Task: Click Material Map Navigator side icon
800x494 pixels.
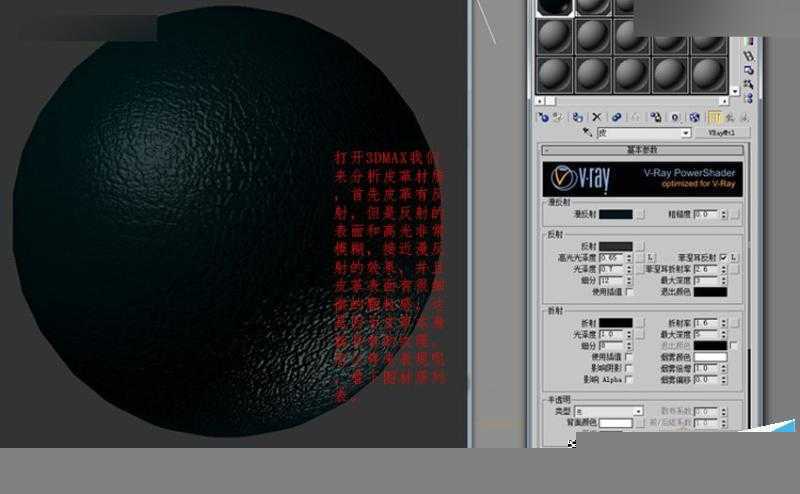Action: [748, 97]
